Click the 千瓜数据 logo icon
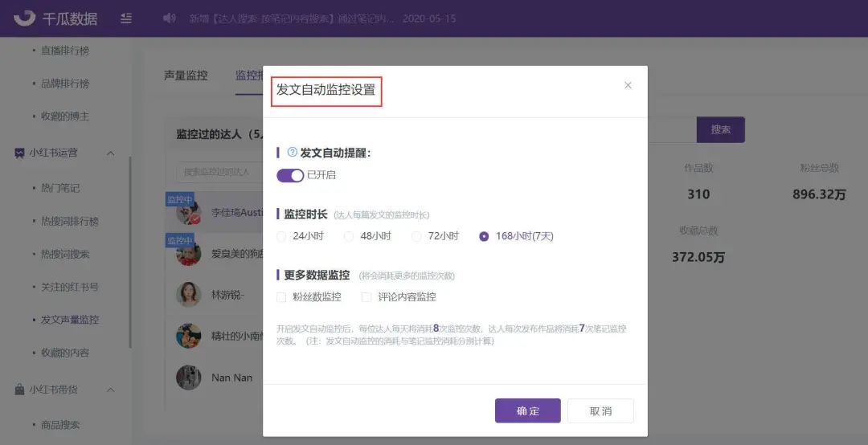 tap(24, 18)
